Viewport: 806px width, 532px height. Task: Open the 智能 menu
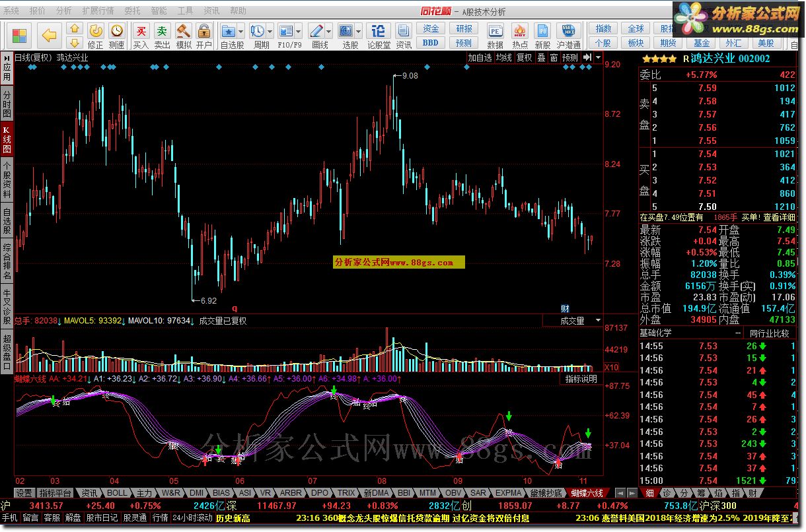click(x=159, y=11)
